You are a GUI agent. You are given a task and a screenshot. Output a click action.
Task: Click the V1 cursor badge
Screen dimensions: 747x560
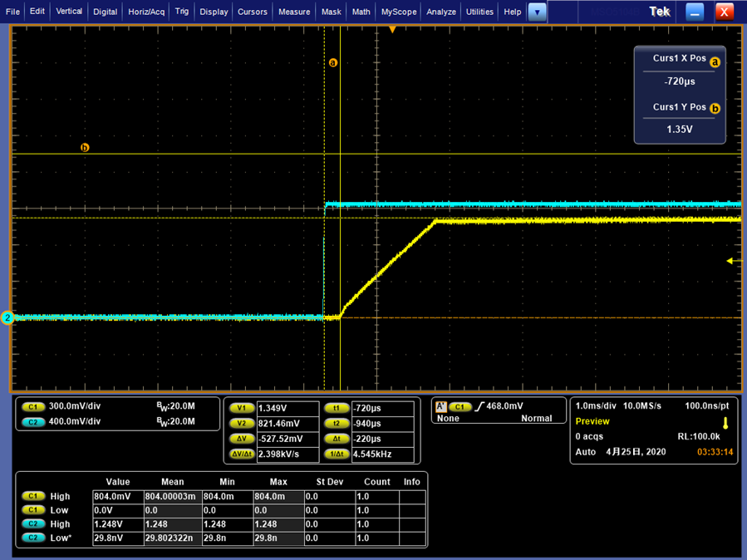(242, 408)
